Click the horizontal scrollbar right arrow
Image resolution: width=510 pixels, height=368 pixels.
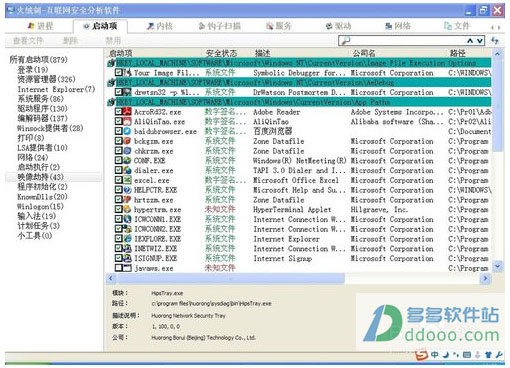pyautogui.click(x=485, y=278)
